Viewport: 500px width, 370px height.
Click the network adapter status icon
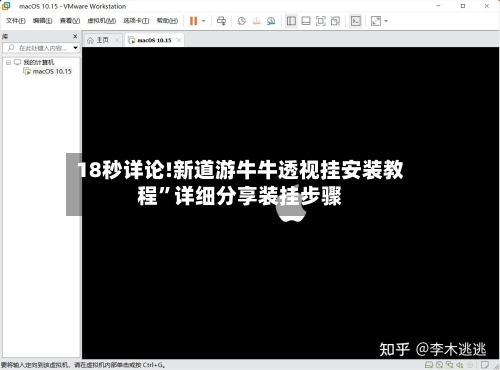[x=449, y=365]
